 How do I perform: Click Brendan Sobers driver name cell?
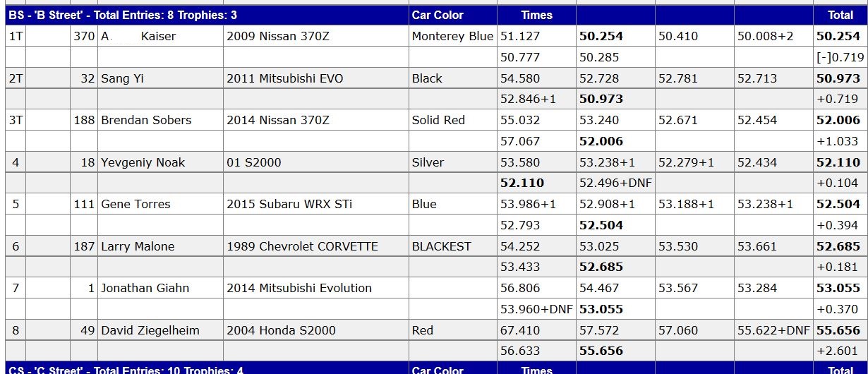(x=146, y=120)
